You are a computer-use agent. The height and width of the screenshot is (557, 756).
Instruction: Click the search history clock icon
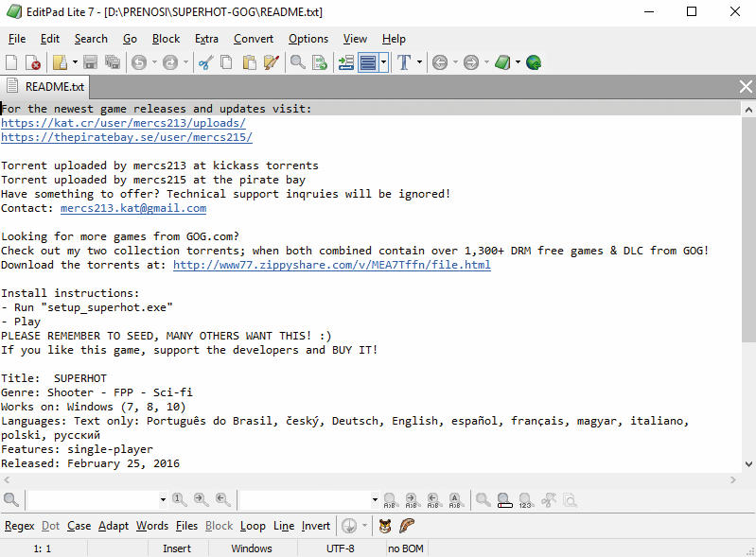click(349, 526)
